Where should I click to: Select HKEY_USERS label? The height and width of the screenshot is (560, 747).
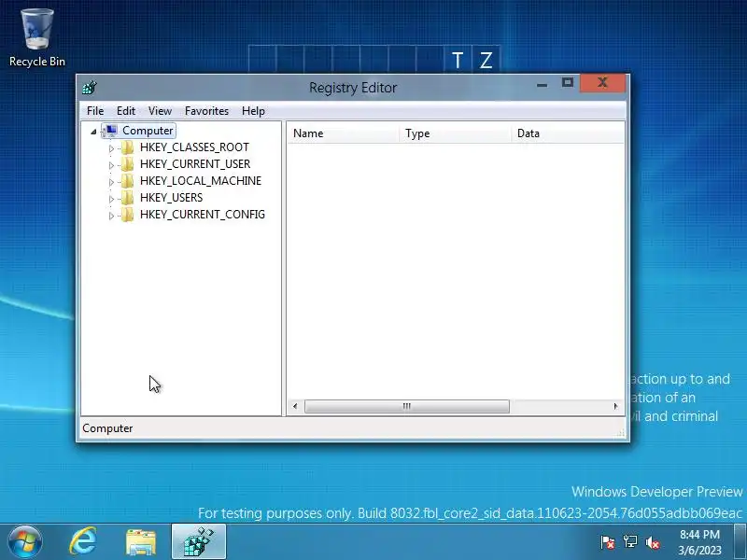point(172,198)
